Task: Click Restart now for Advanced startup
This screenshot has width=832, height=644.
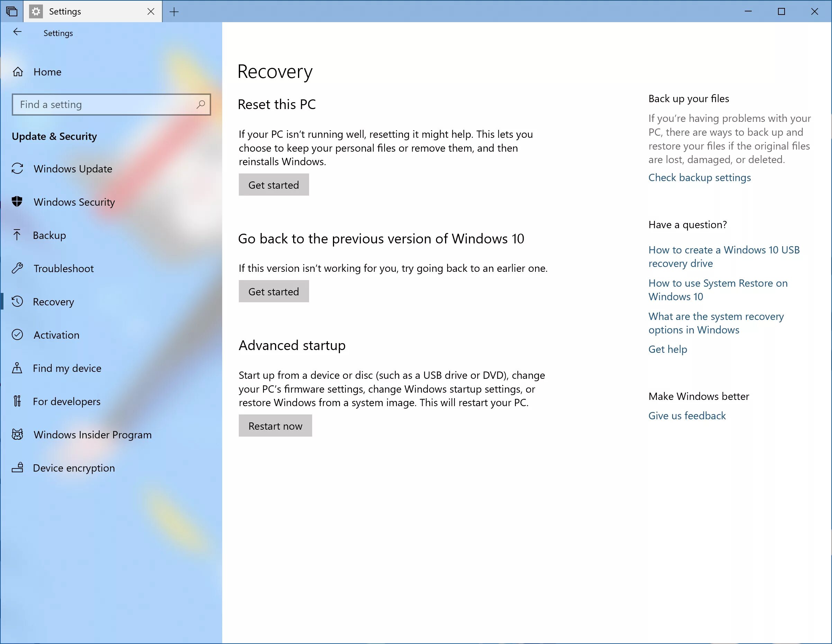Action: tap(275, 426)
